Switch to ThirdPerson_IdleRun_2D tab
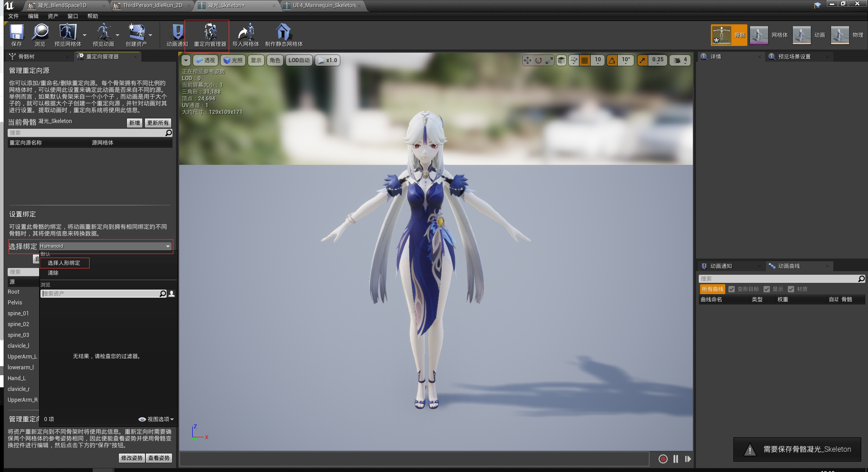This screenshot has width=868, height=472. click(151, 5)
